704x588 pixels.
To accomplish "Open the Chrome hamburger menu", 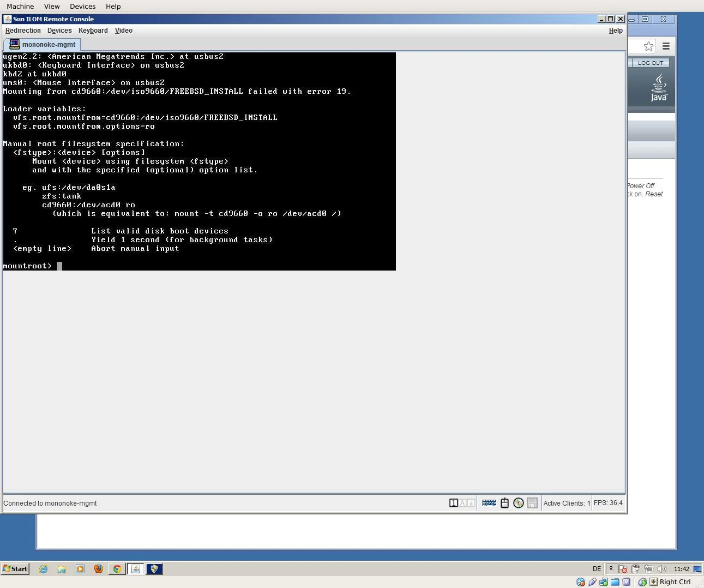I will (666, 46).
